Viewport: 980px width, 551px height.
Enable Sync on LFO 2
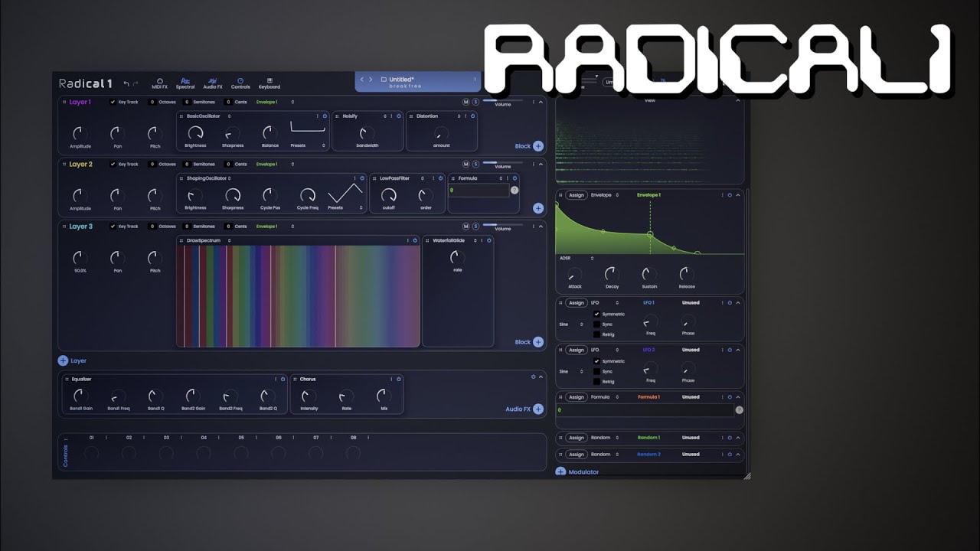(596, 371)
